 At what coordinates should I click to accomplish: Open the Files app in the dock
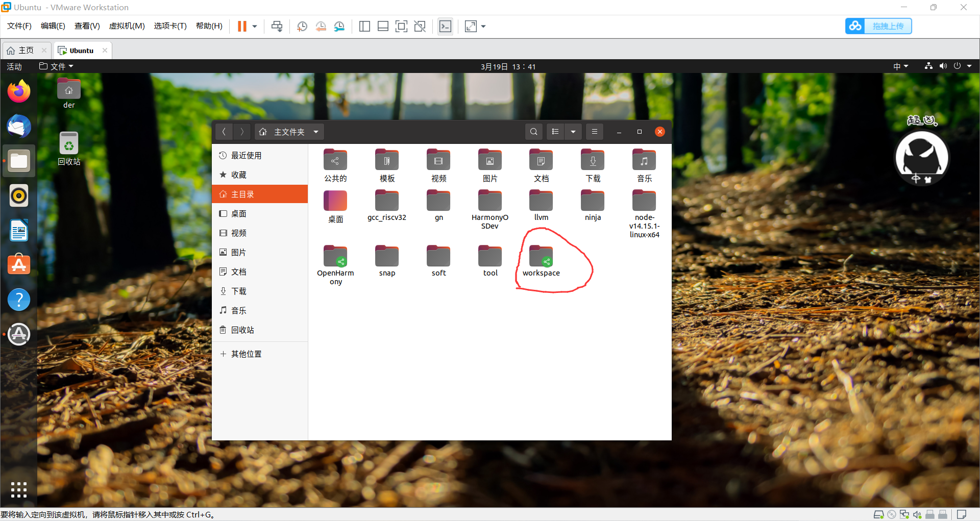(x=19, y=161)
